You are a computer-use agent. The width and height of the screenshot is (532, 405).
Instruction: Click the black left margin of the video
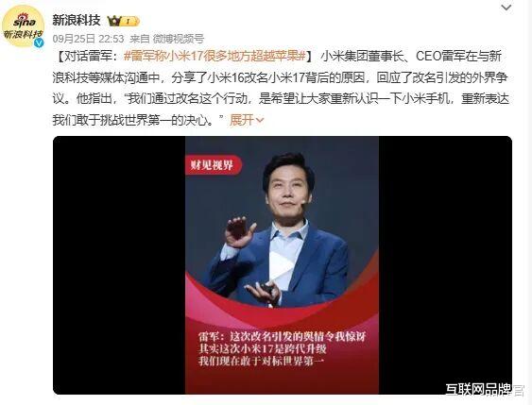[119, 265]
